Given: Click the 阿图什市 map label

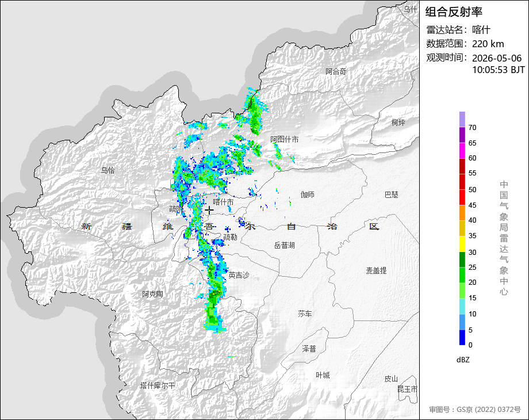Looking at the screenshot, I should point(285,139).
